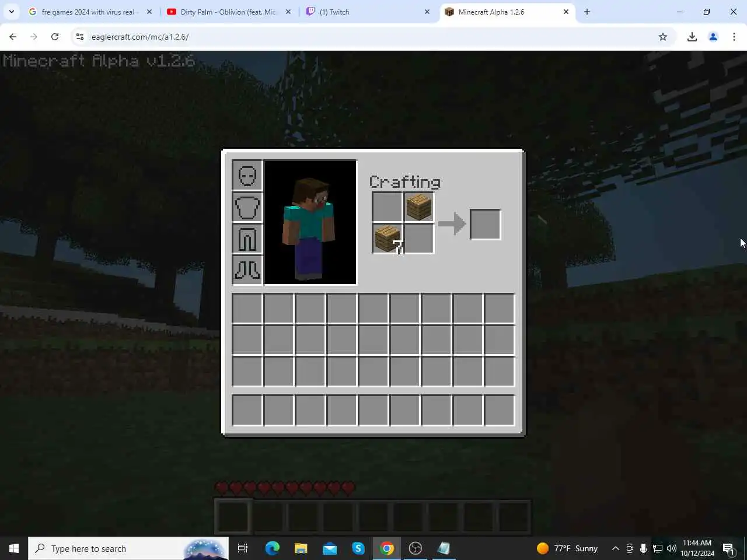The width and height of the screenshot is (747, 560).
Task: Show hidden system tray icons
Action: point(615,548)
